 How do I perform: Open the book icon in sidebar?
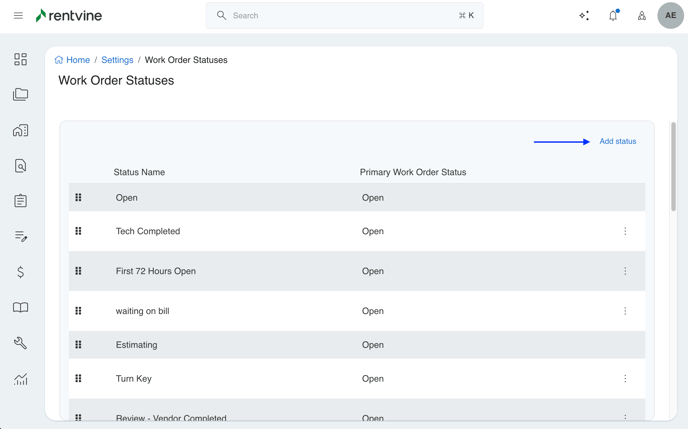[20, 308]
